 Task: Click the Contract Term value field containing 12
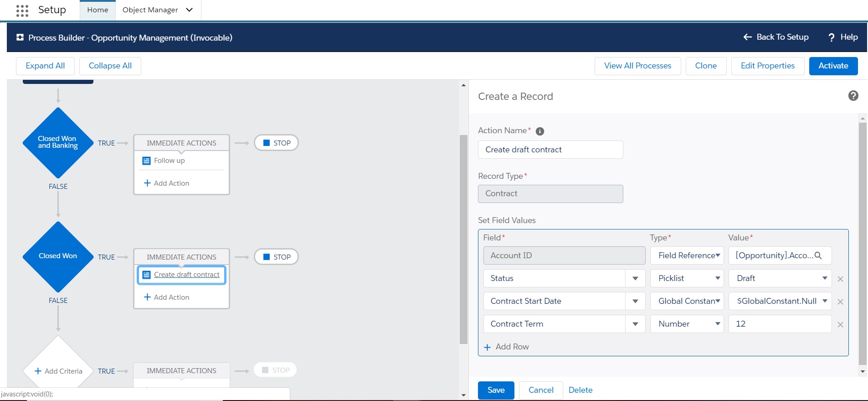coord(780,324)
